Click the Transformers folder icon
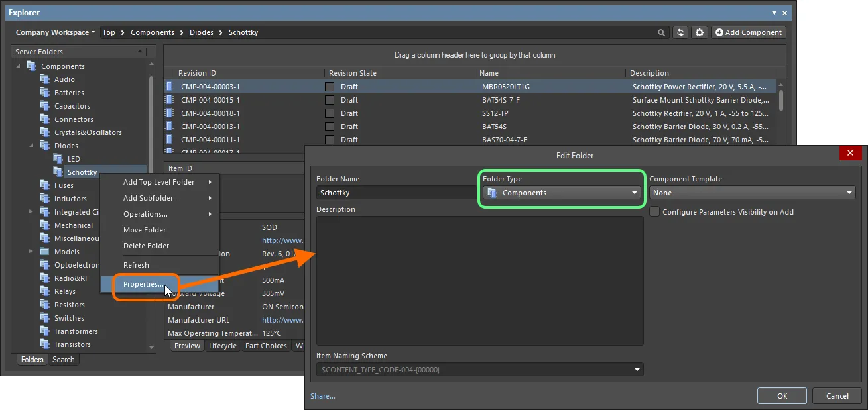 [44, 331]
